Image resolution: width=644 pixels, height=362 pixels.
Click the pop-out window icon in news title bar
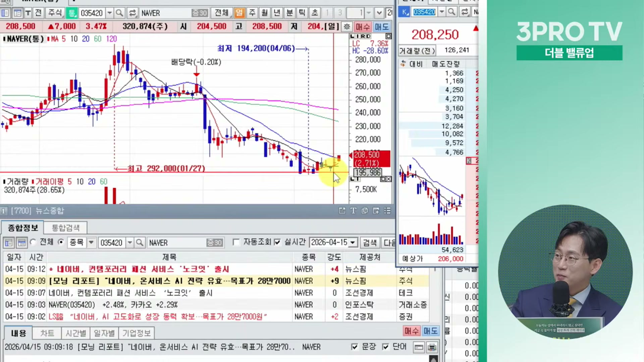point(342,210)
